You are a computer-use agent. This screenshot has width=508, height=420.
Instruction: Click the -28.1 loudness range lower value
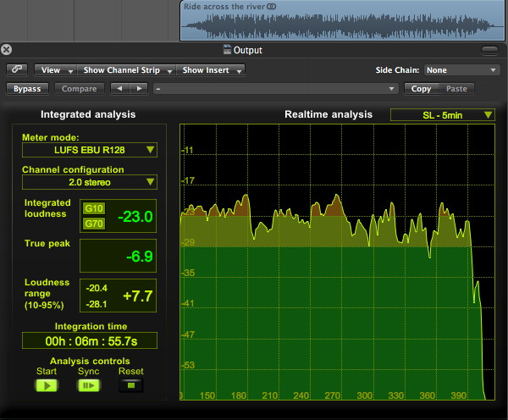[97, 304]
